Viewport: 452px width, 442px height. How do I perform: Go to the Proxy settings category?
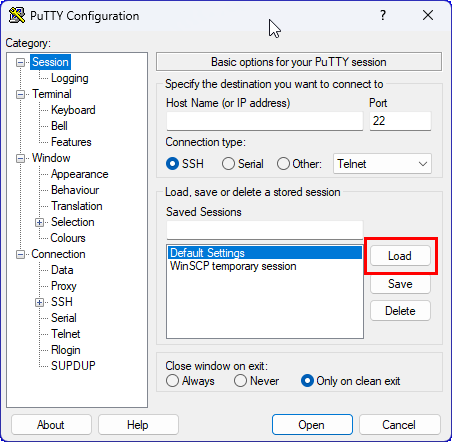(x=64, y=286)
